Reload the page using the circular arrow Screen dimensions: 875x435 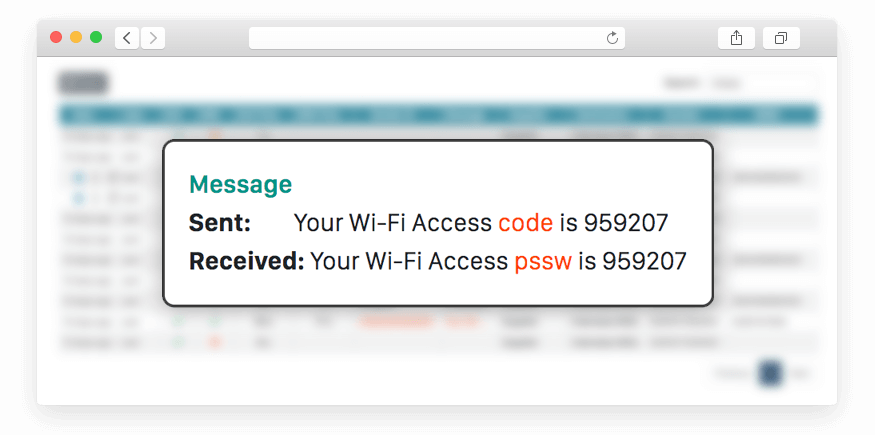point(612,38)
